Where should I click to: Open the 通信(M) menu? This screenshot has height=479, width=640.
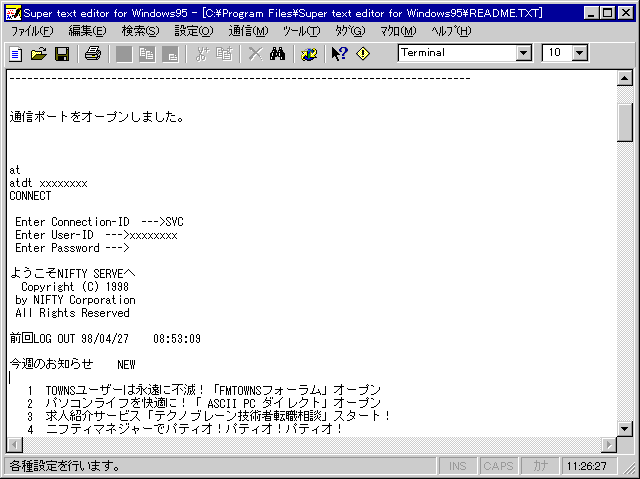pos(248,31)
